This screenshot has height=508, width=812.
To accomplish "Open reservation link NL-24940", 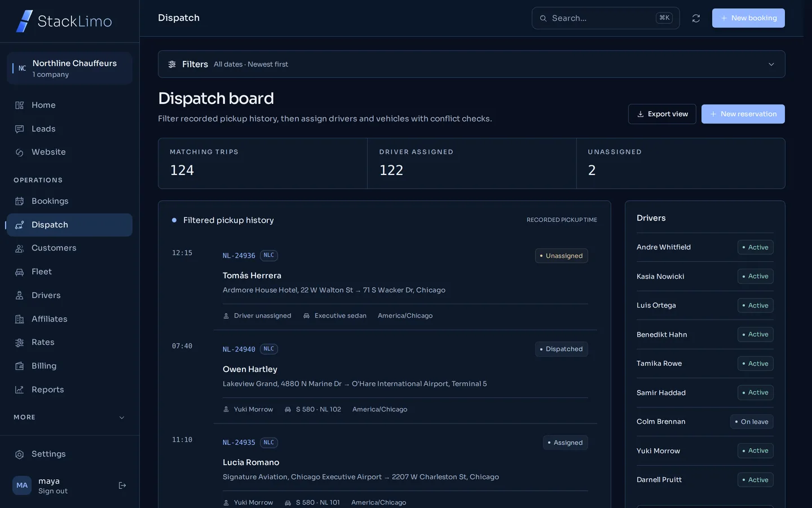I will point(239,349).
